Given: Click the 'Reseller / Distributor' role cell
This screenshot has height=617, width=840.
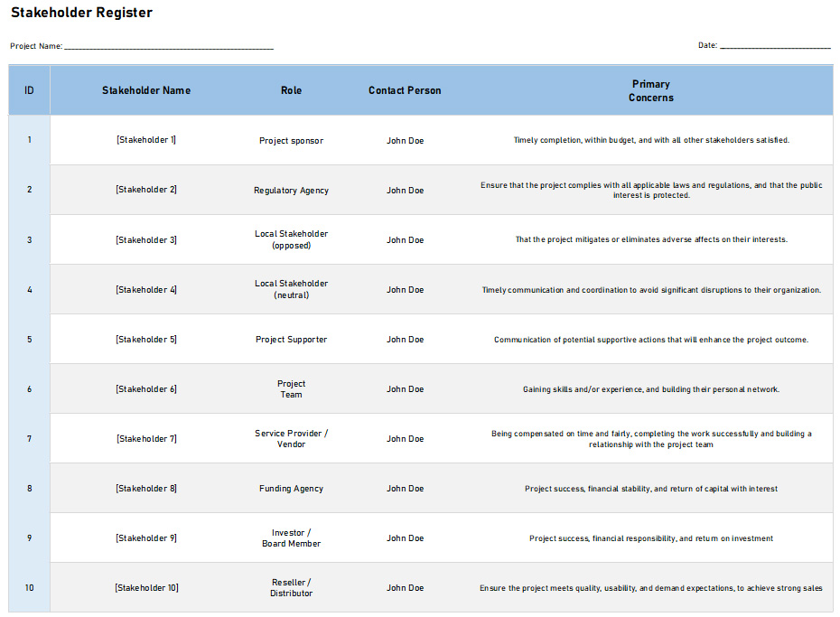Looking at the screenshot, I should 292,588.
